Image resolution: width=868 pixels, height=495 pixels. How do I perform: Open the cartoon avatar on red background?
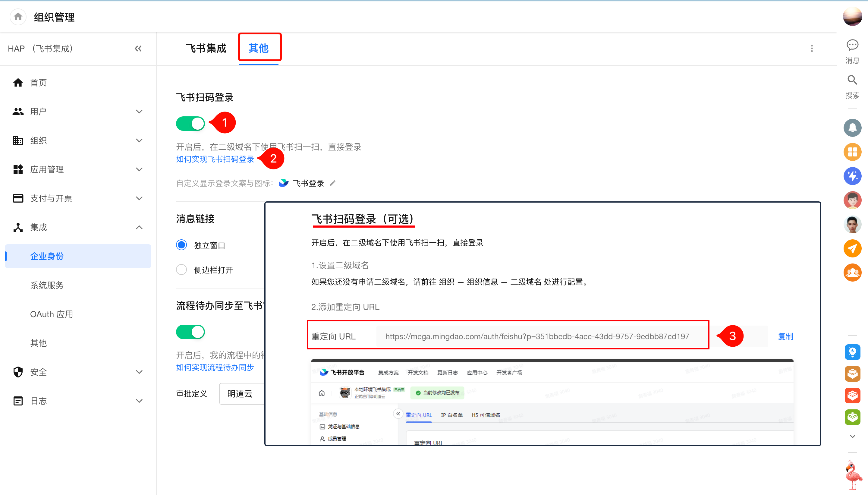[852, 200]
